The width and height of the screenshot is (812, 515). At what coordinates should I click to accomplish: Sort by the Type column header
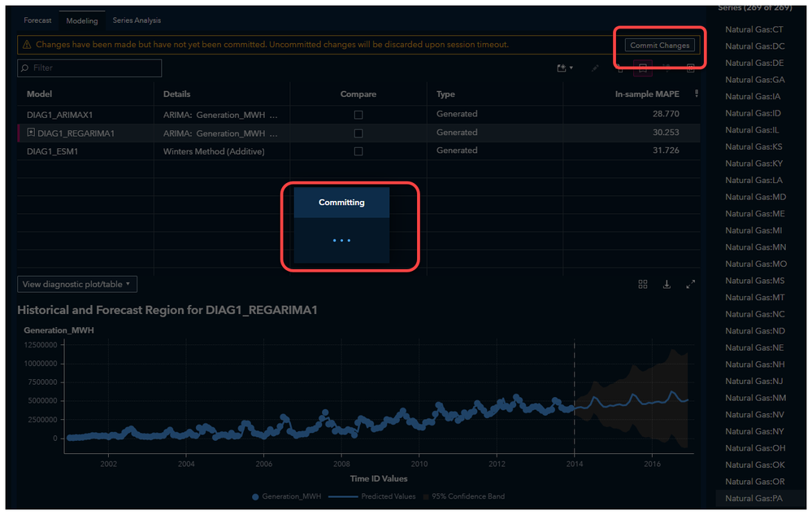coord(445,94)
